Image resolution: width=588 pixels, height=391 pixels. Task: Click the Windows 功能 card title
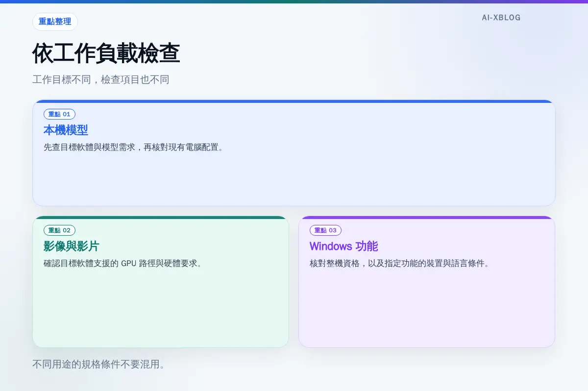tap(344, 246)
